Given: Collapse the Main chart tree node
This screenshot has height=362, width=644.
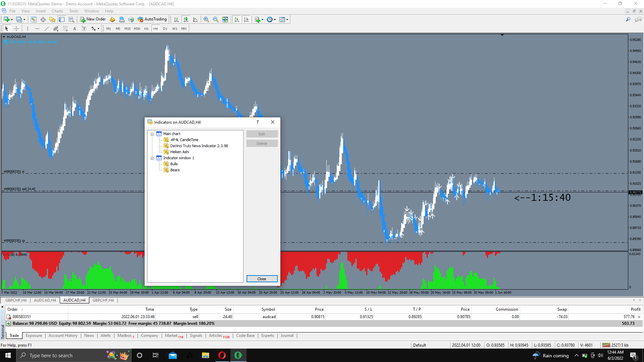Looking at the screenshot, I should [x=152, y=134].
